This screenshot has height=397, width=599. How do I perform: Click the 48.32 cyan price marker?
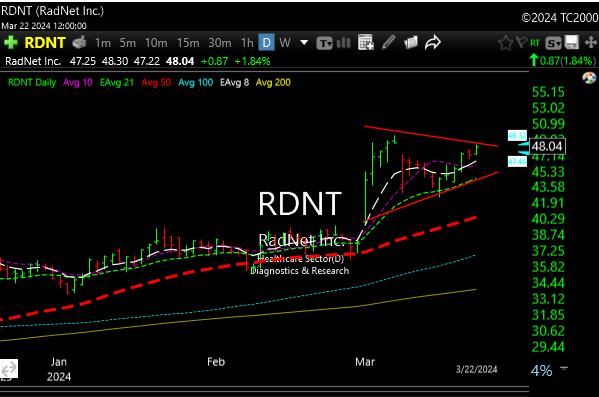(517, 135)
